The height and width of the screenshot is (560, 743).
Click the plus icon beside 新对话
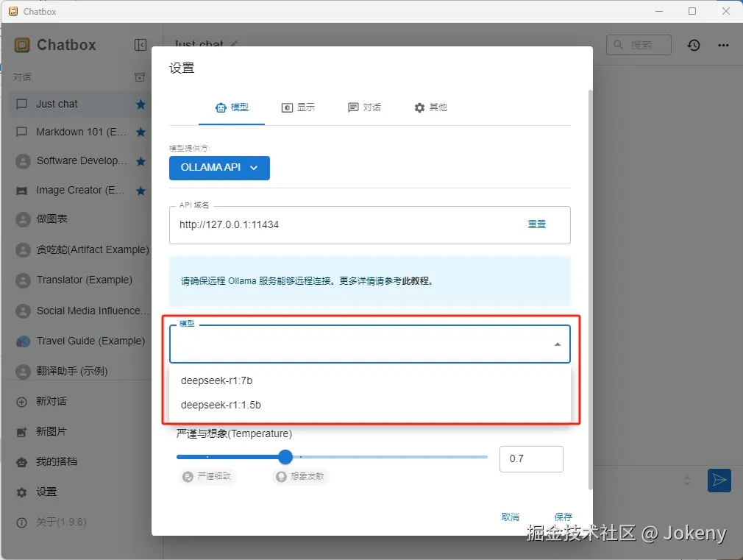pos(22,402)
